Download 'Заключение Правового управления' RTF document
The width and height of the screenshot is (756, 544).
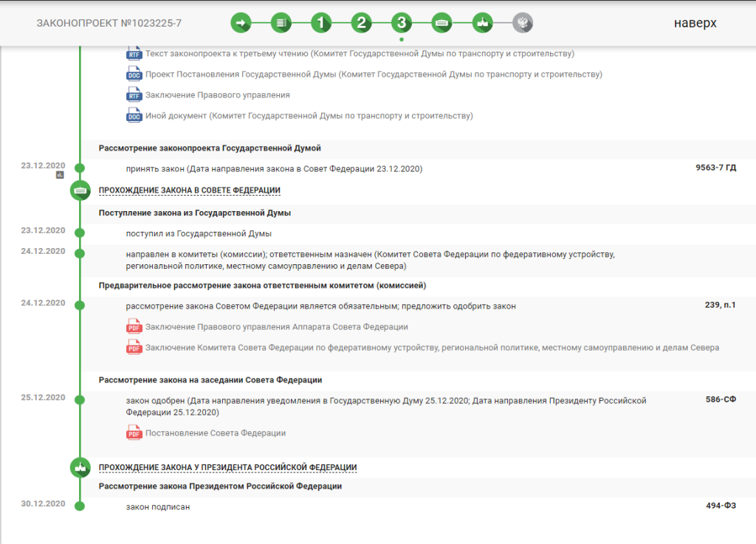coord(218,95)
